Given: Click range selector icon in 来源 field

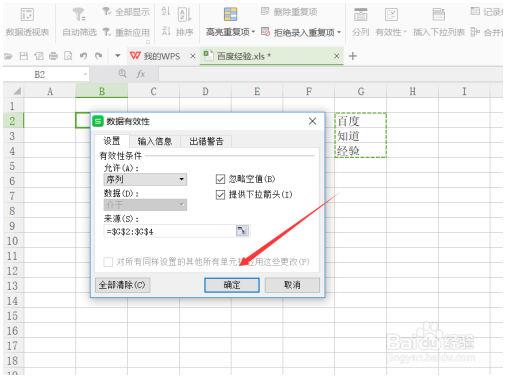Looking at the screenshot, I should (x=242, y=231).
